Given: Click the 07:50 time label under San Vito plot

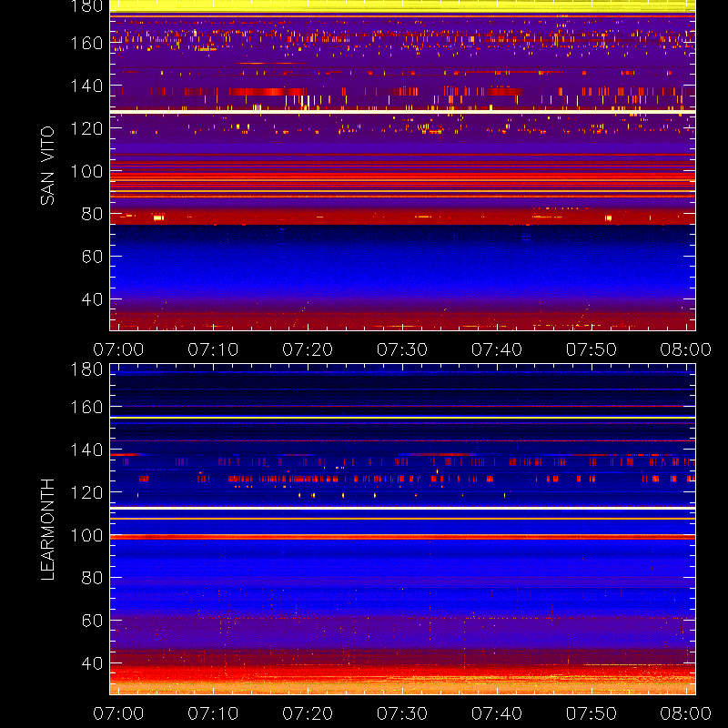Looking at the screenshot, I should [591, 349].
